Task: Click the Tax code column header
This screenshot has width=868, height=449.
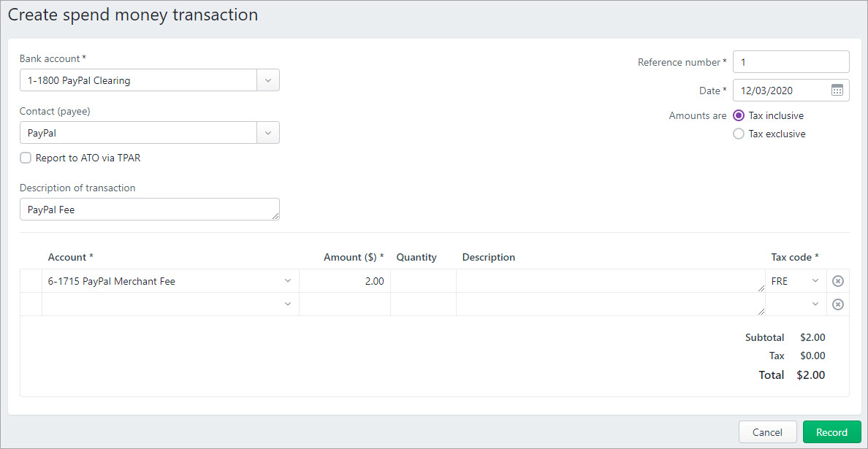Action: click(x=795, y=257)
